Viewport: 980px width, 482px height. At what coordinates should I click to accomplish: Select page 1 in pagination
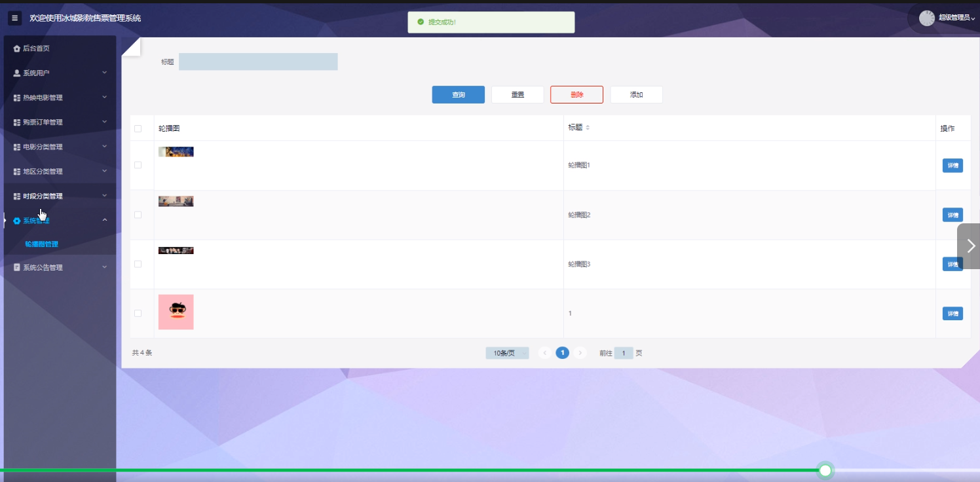562,353
